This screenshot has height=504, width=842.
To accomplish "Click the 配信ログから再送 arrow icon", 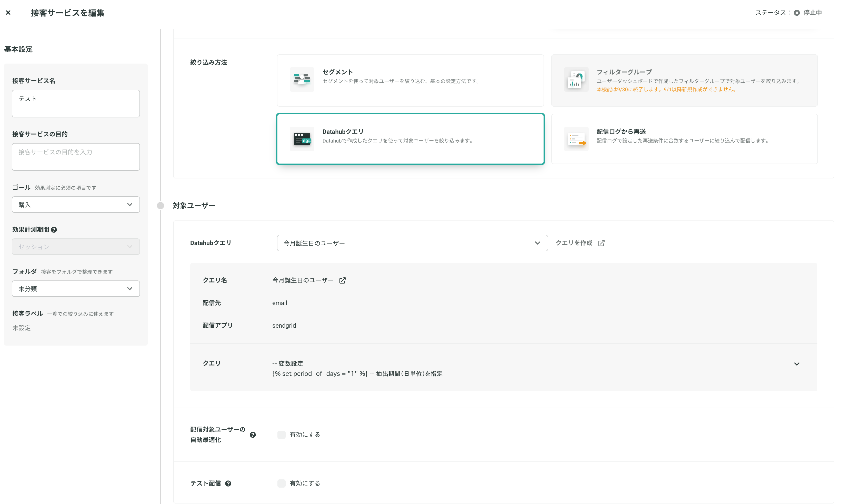I will click(x=576, y=139).
